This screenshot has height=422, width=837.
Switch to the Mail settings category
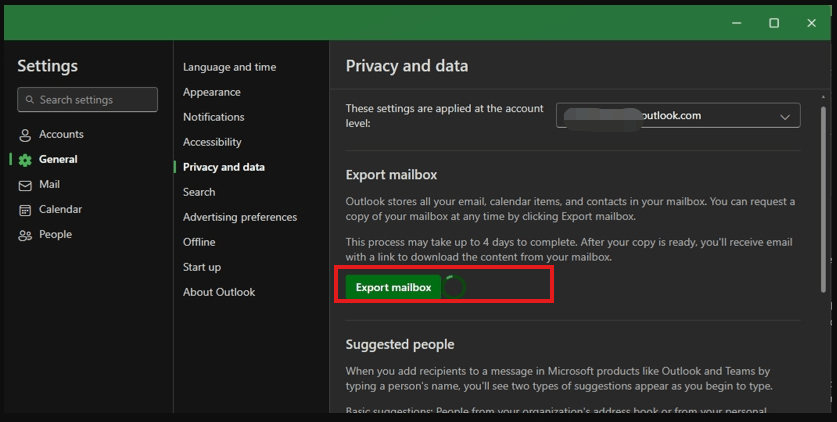pyautogui.click(x=49, y=185)
